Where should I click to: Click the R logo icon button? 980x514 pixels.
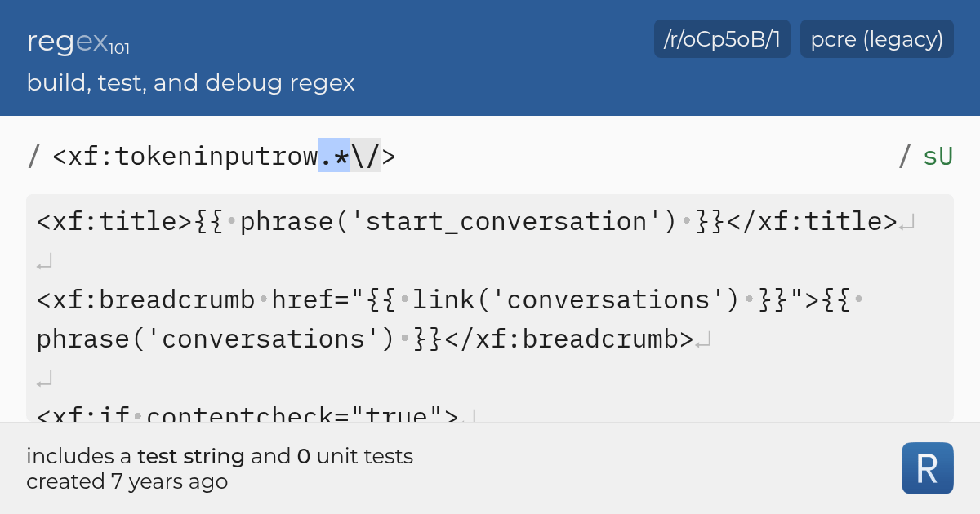tap(927, 467)
